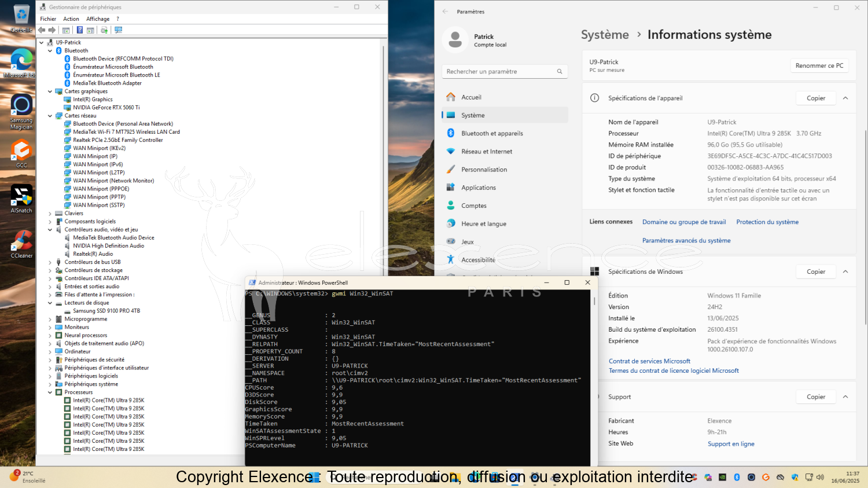The width and height of the screenshot is (868, 488).
Task: Collapse the Lecteurs de disque node
Action: [50, 303]
